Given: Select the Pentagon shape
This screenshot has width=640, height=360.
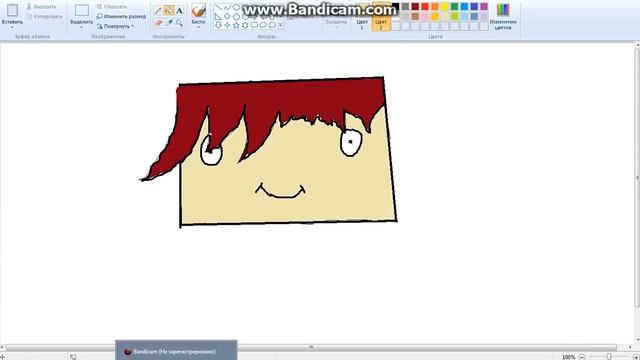Looking at the screenshot, I should 236,16.
